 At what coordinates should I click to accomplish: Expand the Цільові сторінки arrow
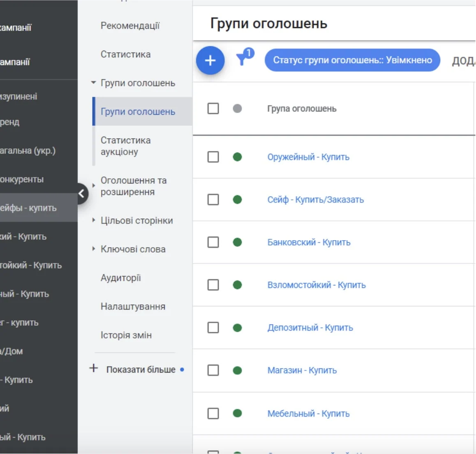coord(93,220)
